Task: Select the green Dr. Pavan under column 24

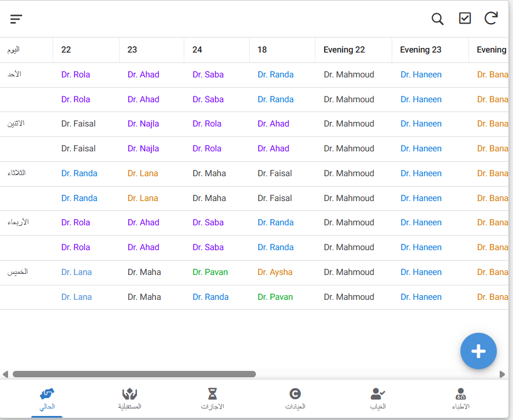Action: 210,272
